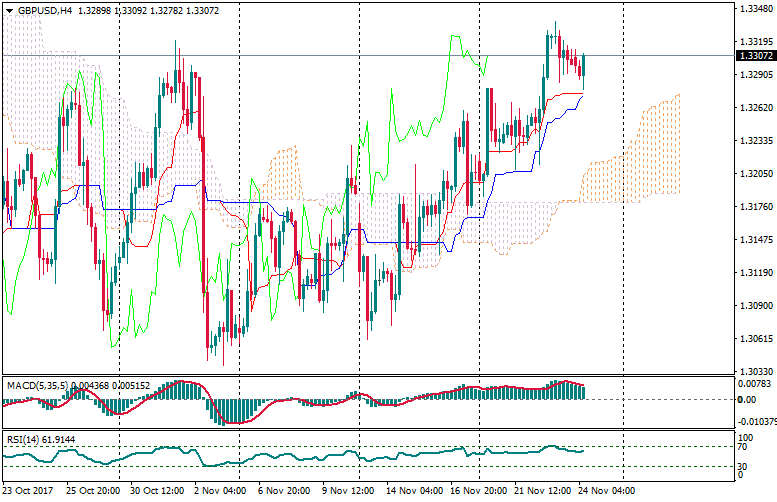Click the MACD 0.00 level label
This screenshot has height=502, width=777.
pos(748,400)
